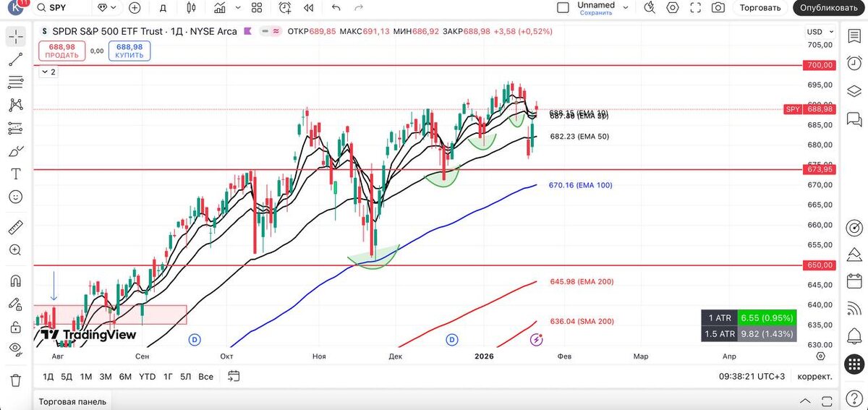The height and width of the screenshot is (410, 868).
Task: Start bar replay mode
Action: point(309,8)
